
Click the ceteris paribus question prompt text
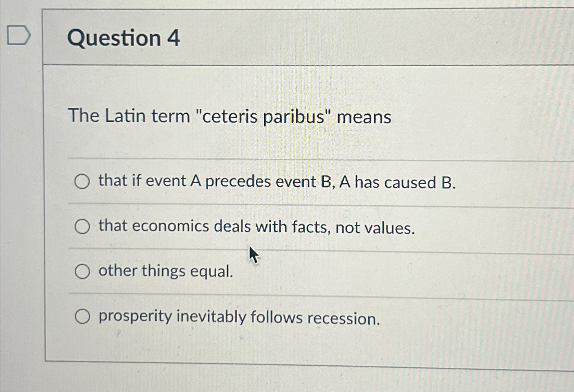point(229,117)
